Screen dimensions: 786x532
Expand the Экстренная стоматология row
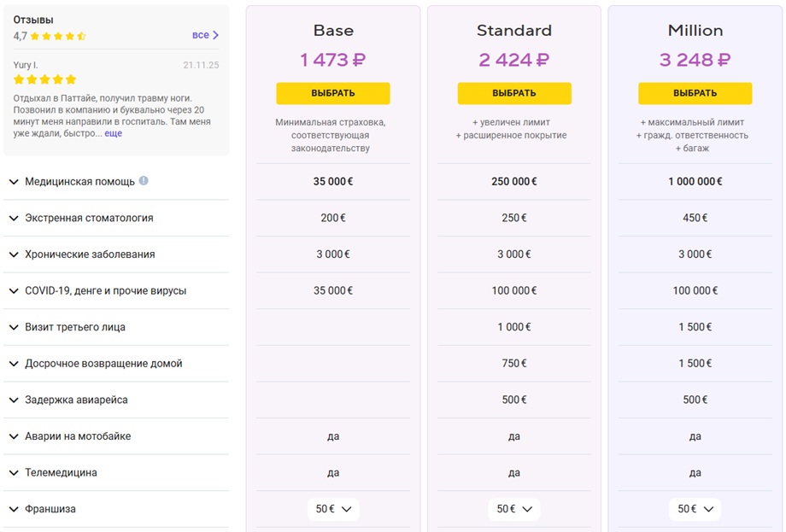click(116, 218)
